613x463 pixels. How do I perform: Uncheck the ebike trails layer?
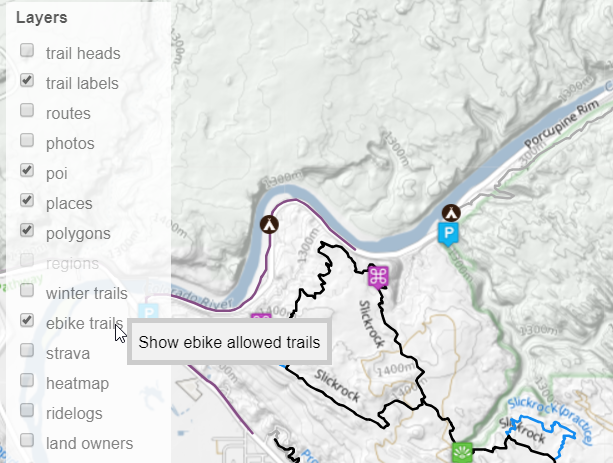(27, 320)
